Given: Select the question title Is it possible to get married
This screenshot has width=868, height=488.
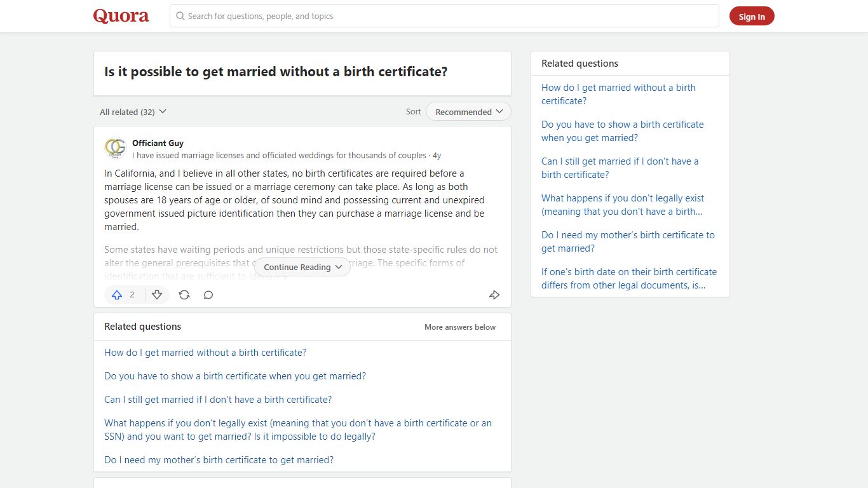Looking at the screenshot, I should [x=276, y=72].
